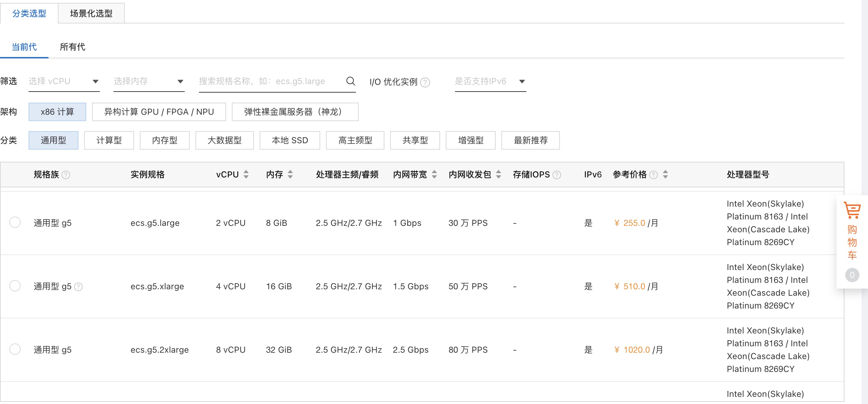Click 1.5 Gbps bandwidth cell
Screen dimensions: 868x404
[x=411, y=286]
